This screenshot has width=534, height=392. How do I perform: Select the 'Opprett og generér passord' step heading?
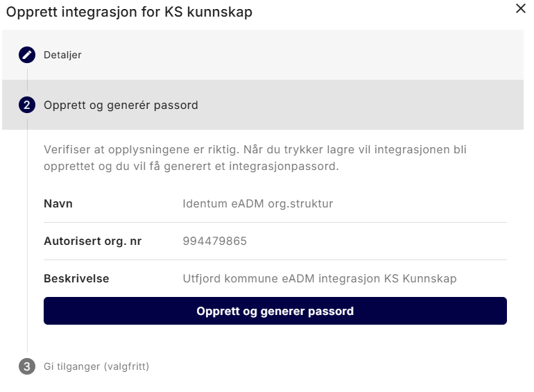pyautogui.click(x=121, y=105)
